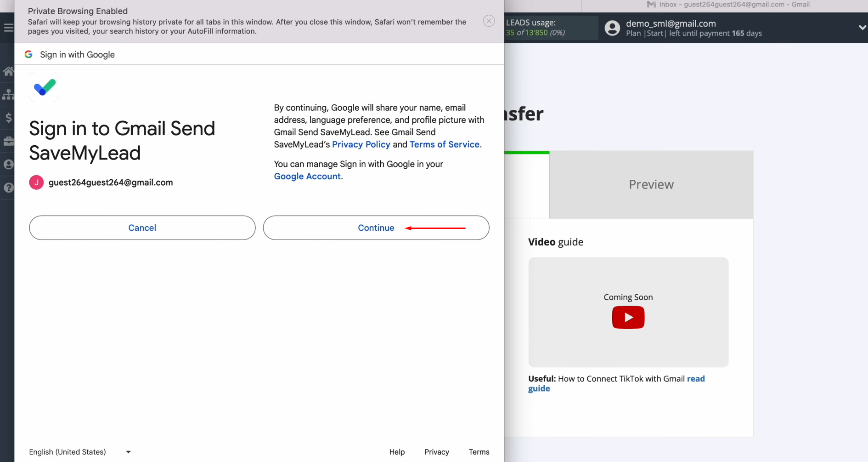Click the J account avatar

pyautogui.click(x=36, y=183)
